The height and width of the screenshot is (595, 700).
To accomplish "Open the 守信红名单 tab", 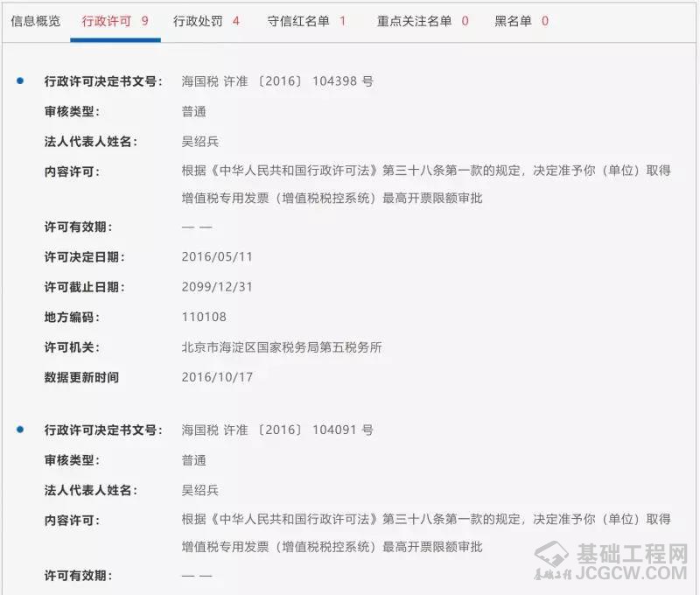I will pos(306,20).
